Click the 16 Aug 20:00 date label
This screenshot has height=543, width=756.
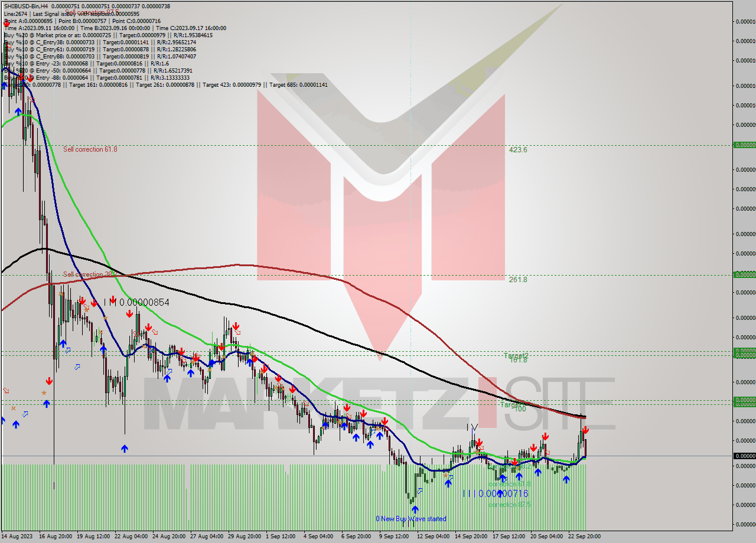point(56,537)
